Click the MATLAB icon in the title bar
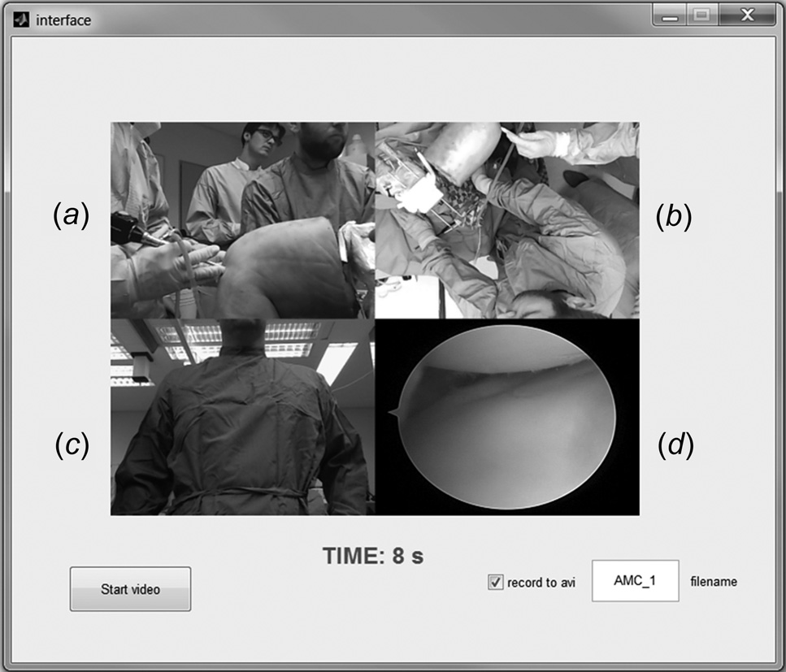The height and width of the screenshot is (672, 786). (x=20, y=20)
